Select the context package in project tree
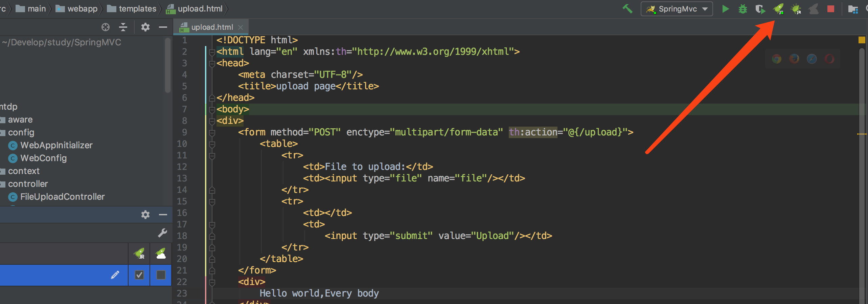The height and width of the screenshot is (304, 868). coord(24,171)
